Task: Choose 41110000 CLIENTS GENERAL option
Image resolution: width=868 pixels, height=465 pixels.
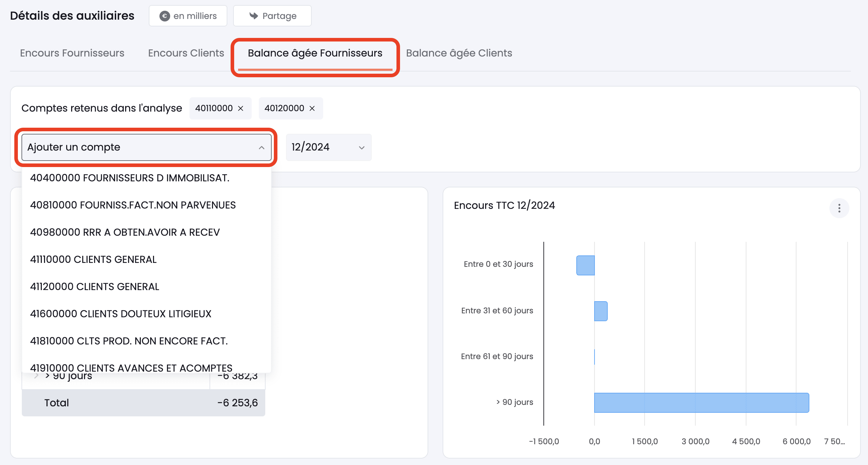Action: (147, 259)
